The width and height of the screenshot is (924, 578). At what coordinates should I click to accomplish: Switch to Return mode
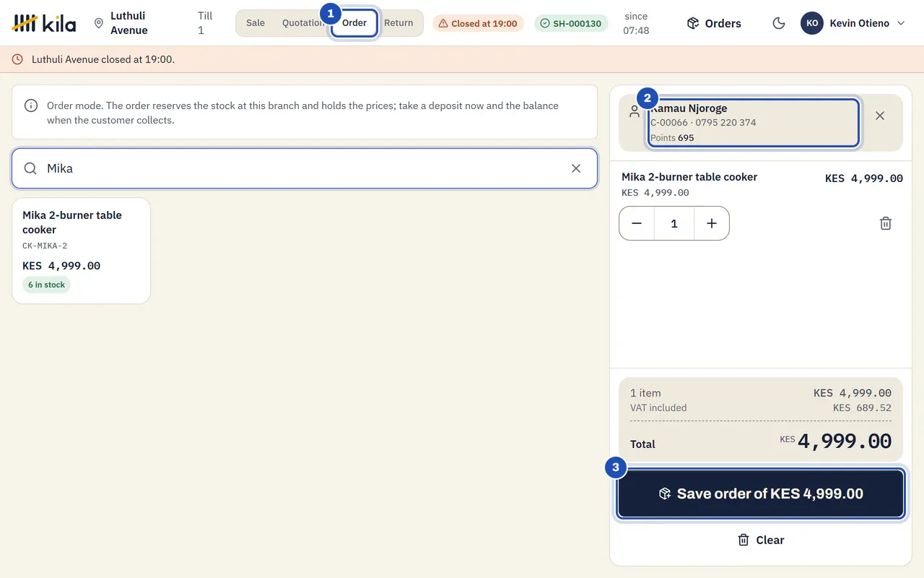click(x=398, y=23)
